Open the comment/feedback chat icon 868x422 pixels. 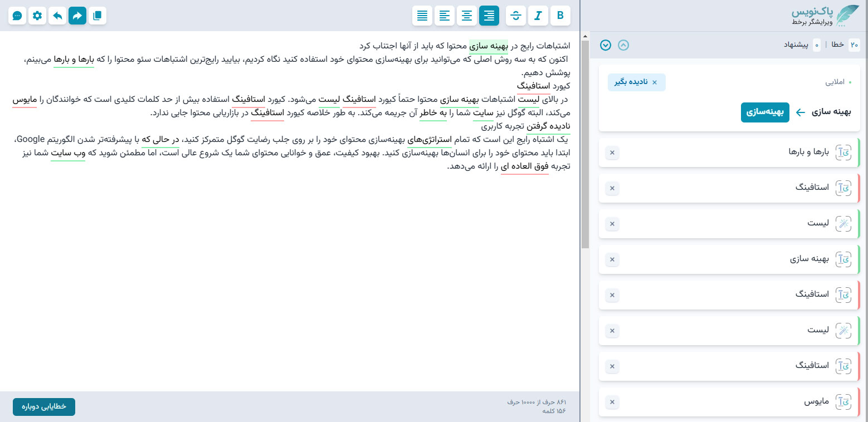pos(17,16)
